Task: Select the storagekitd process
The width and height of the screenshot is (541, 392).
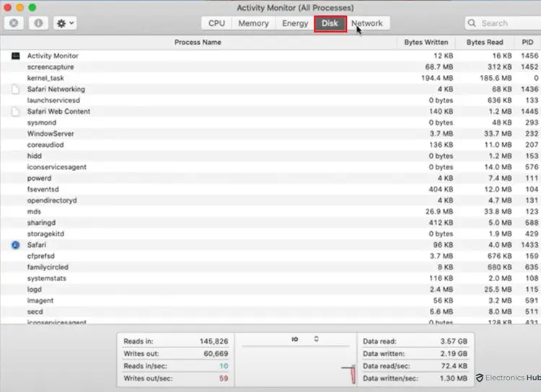Action: point(270,233)
